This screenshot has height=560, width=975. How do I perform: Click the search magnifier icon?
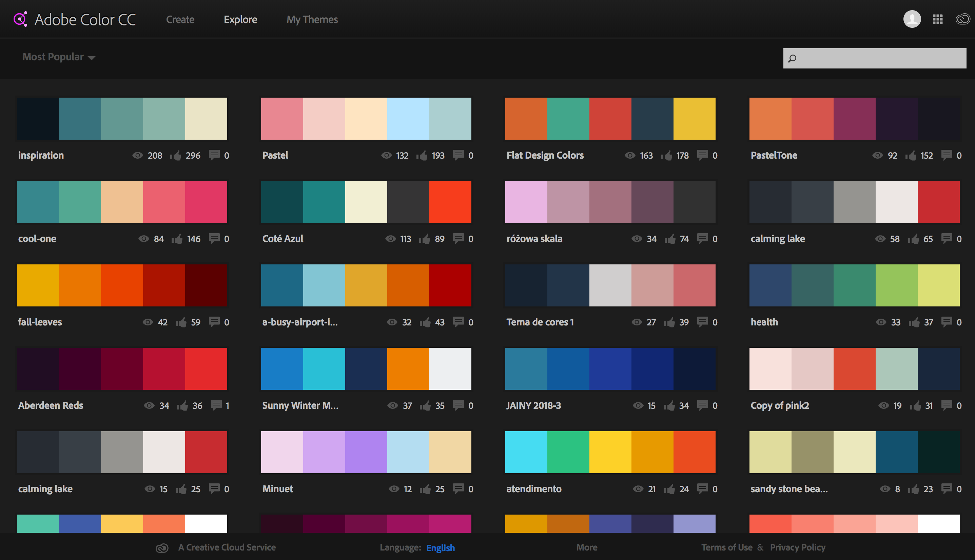point(792,58)
